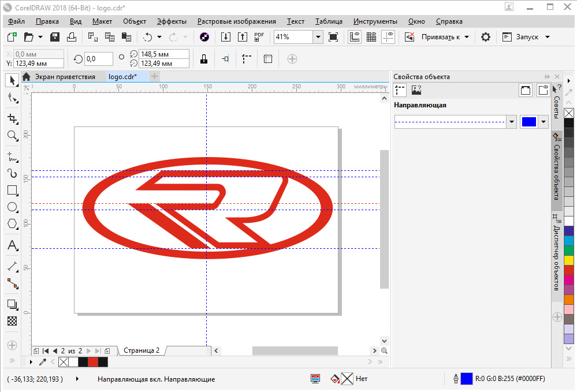Switch to Страница 2 page tab

click(142, 350)
